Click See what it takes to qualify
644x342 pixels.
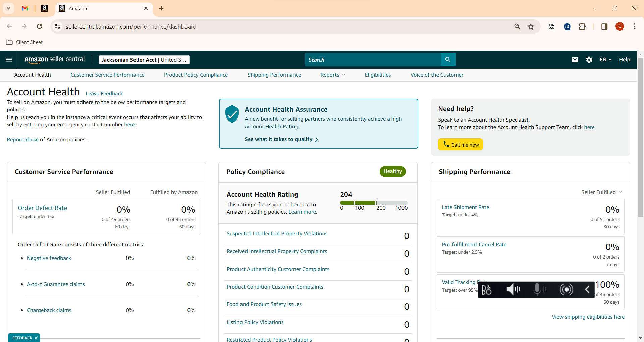281,139
